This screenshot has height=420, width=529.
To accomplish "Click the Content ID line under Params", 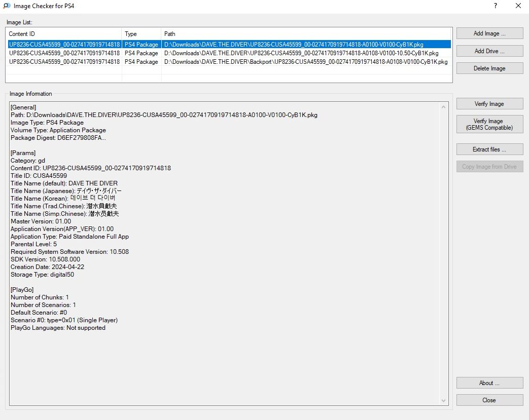I will click(91, 168).
